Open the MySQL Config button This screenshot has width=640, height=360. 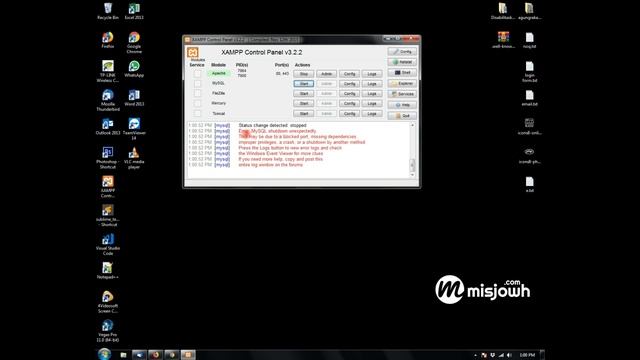349,84
